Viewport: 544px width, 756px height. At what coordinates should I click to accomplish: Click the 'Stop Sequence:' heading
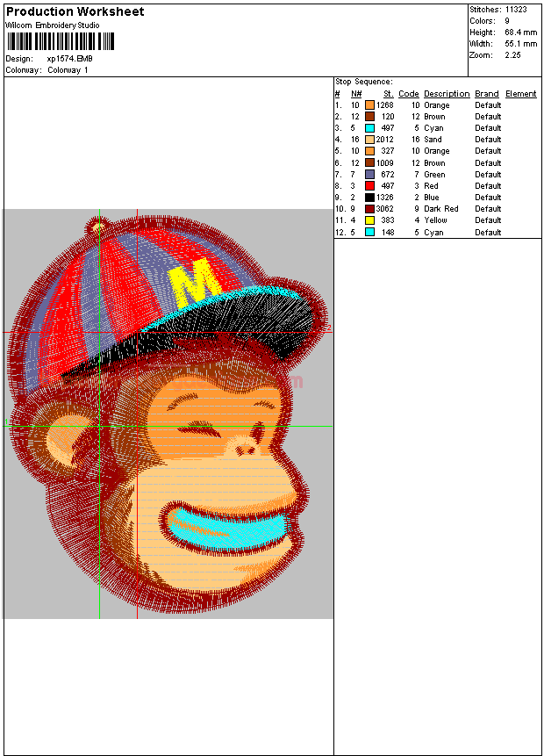point(364,82)
